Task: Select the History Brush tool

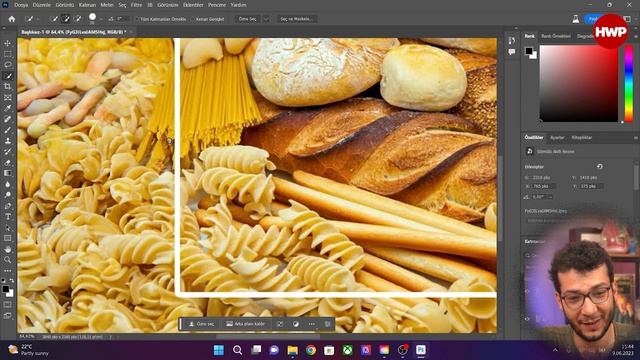Action: click(x=8, y=151)
